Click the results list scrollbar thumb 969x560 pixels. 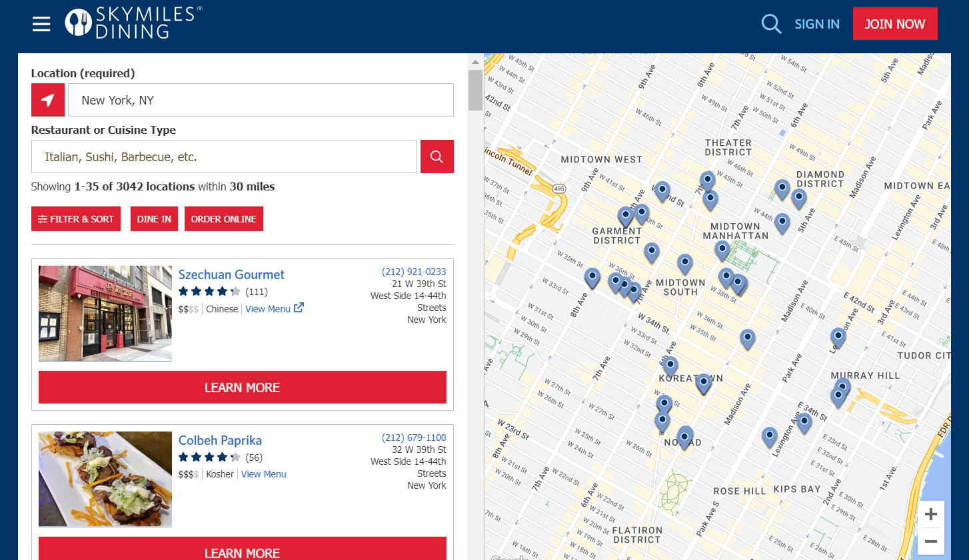[x=475, y=90]
